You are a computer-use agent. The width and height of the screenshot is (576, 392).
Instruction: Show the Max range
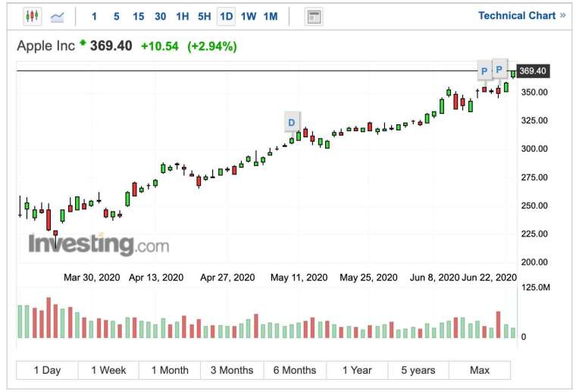[480, 370]
